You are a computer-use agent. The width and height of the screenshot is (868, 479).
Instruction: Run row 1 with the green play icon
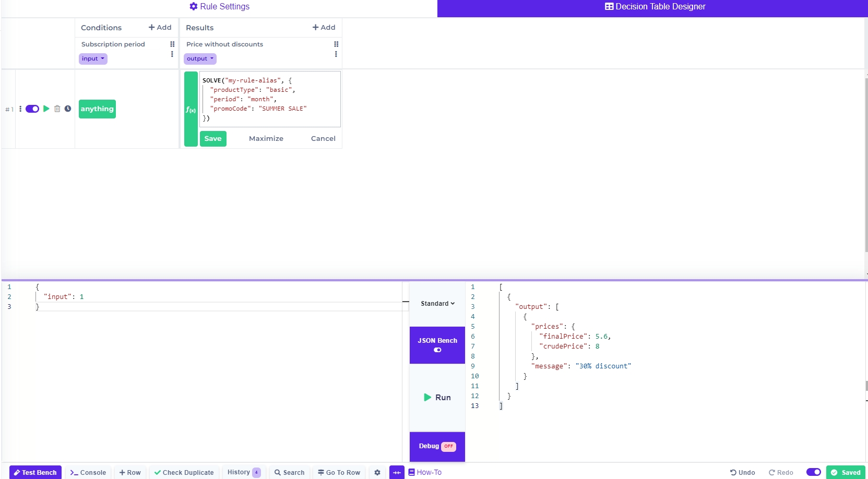coord(46,109)
